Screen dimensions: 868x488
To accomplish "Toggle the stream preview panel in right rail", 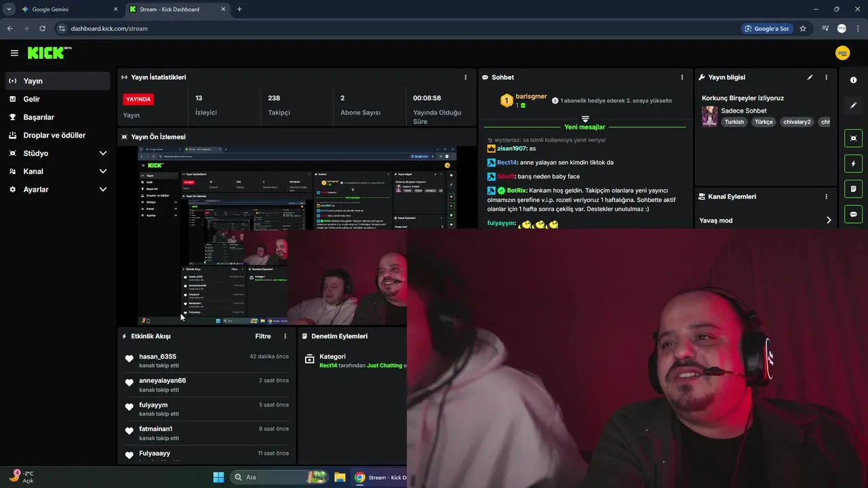I will 853,138.
